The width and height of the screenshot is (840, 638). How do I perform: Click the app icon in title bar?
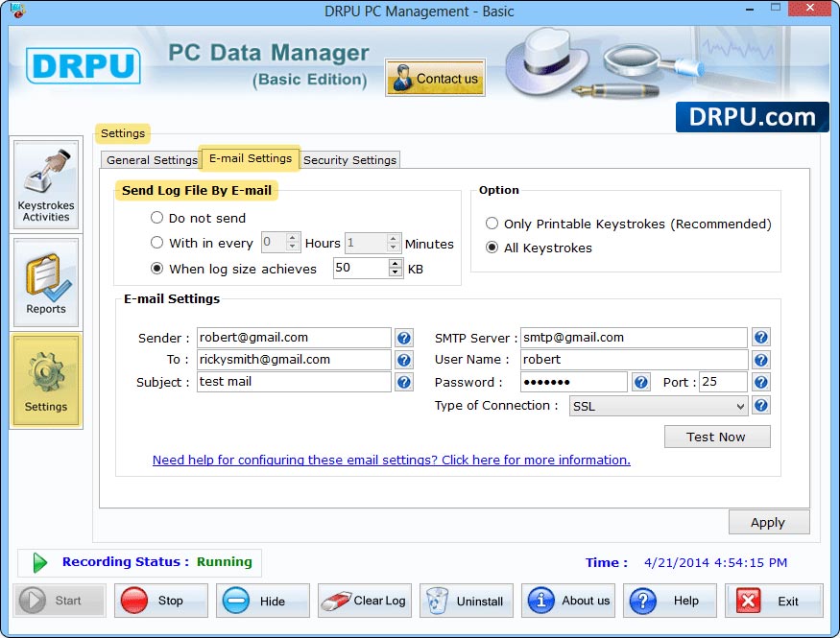pyautogui.click(x=17, y=11)
